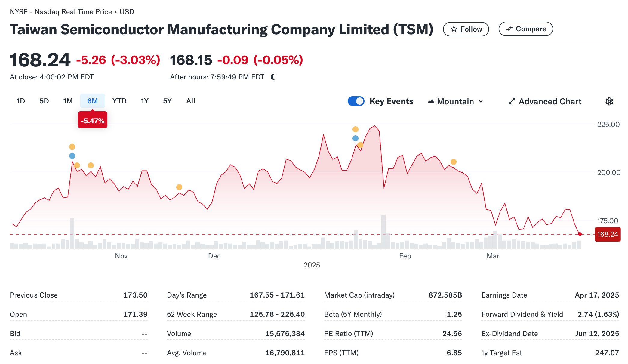This screenshot has width=628, height=364.
Task: Click the Advanced Chart expand arrow icon
Action: click(512, 101)
